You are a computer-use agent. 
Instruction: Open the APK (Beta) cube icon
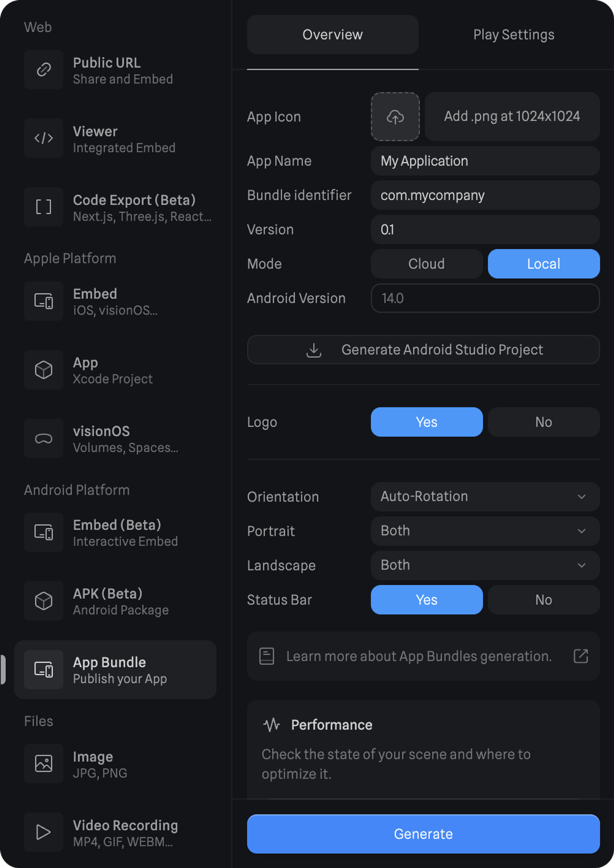coord(44,600)
